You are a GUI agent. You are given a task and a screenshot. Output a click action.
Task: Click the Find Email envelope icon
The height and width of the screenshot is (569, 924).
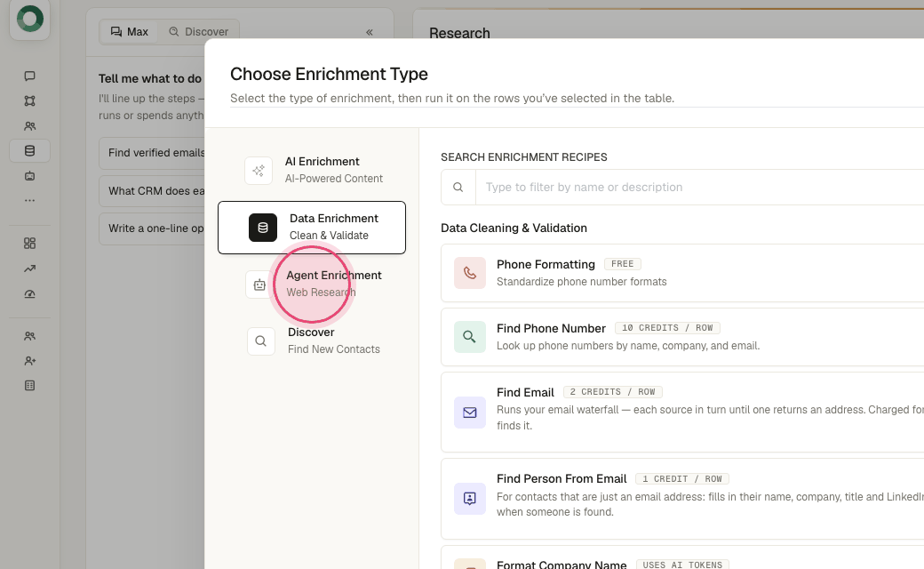click(470, 413)
